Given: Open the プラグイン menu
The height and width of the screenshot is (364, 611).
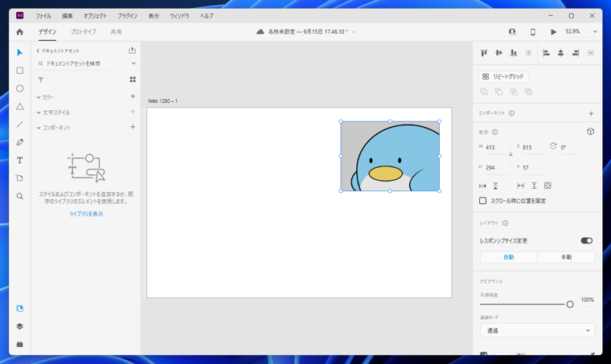Looking at the screenshot, I should click(x=127, y=16).
